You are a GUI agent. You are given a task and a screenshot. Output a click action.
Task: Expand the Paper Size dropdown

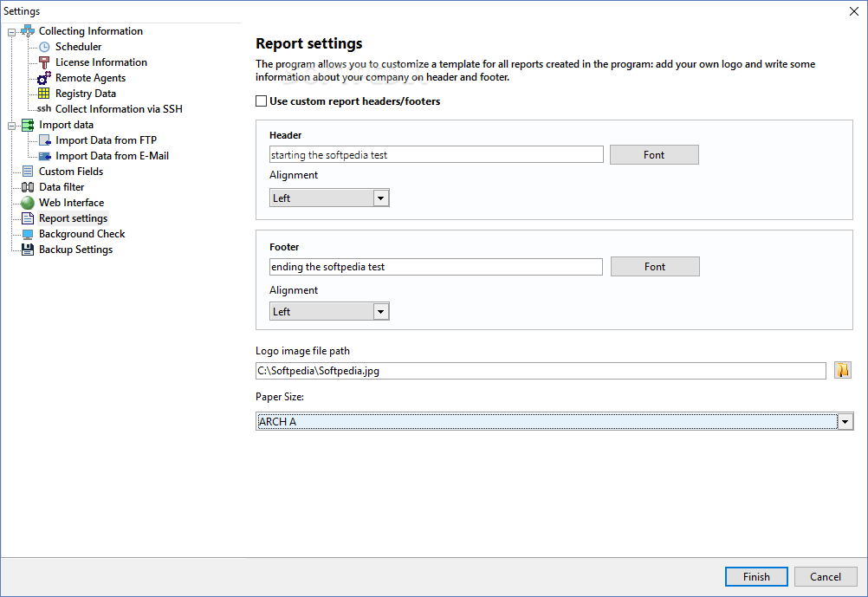[845, 422]
